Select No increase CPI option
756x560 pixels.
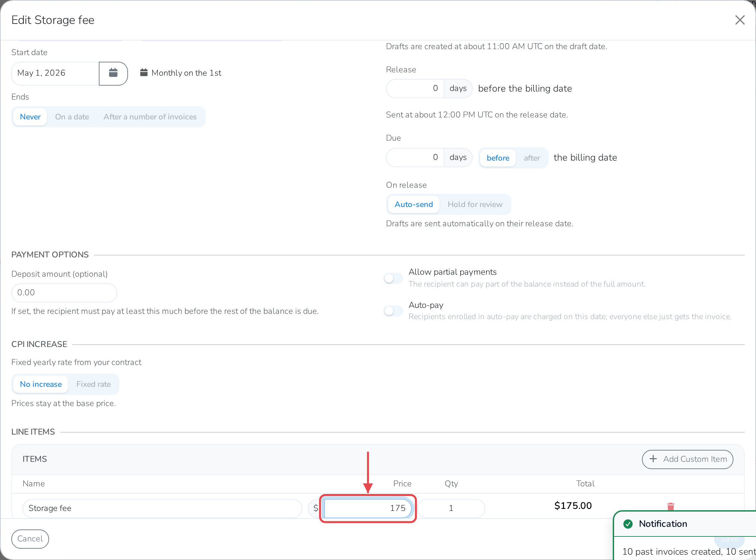click(x=41, y=384)
